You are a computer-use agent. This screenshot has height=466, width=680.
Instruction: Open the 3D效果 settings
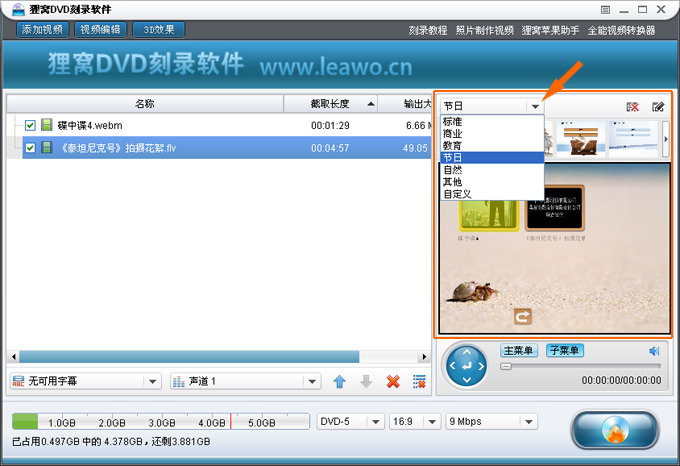pyautogui.click(x=159, y=29)
